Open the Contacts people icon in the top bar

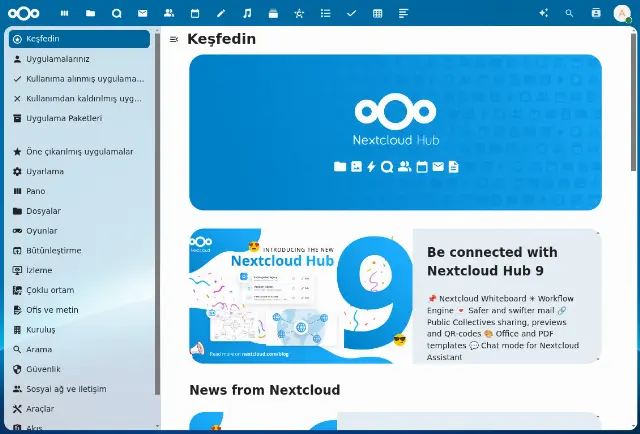click(169, 13)
